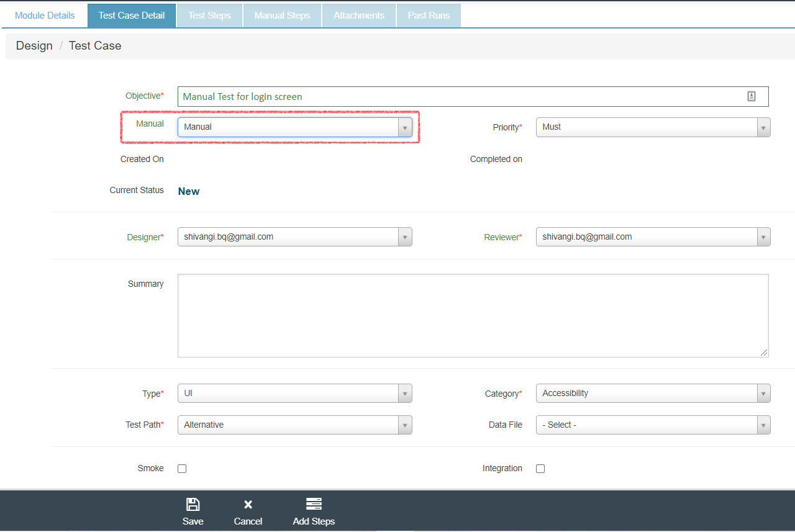The height and width of the screenshot is (532, 795).
Task: Click the Test Case breadcrumb
Action: tap(95, 46)
